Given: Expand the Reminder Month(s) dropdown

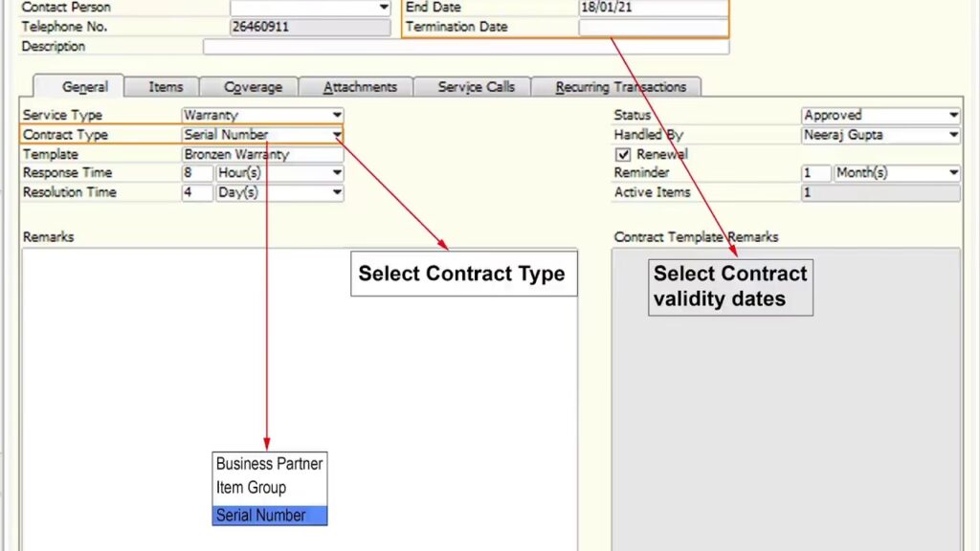Looking at the screenshot, I should click(x=953, y=173).
